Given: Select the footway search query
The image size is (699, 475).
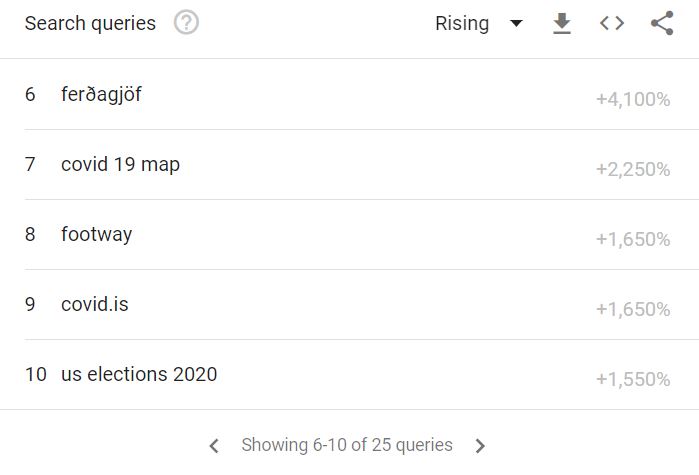Looking at the screenshot, I should click(96, 234).
